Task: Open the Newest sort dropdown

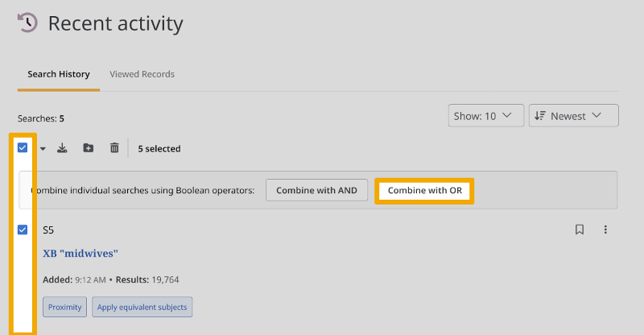Action: point(575,116)
